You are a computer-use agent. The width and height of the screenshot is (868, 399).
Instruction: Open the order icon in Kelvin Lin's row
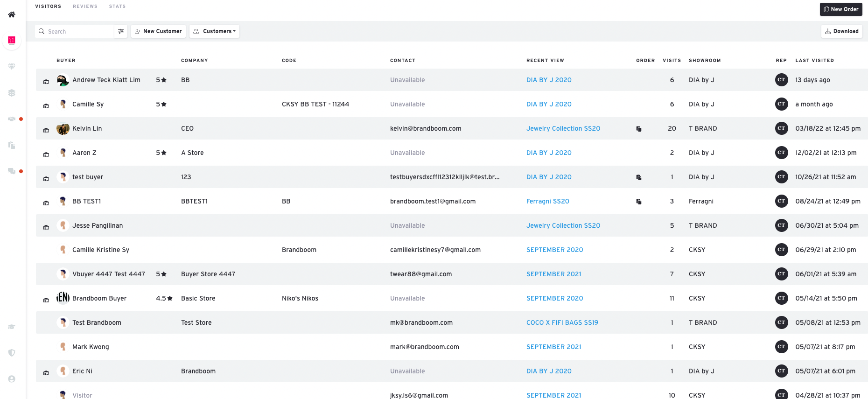click(x=639, y=129)
